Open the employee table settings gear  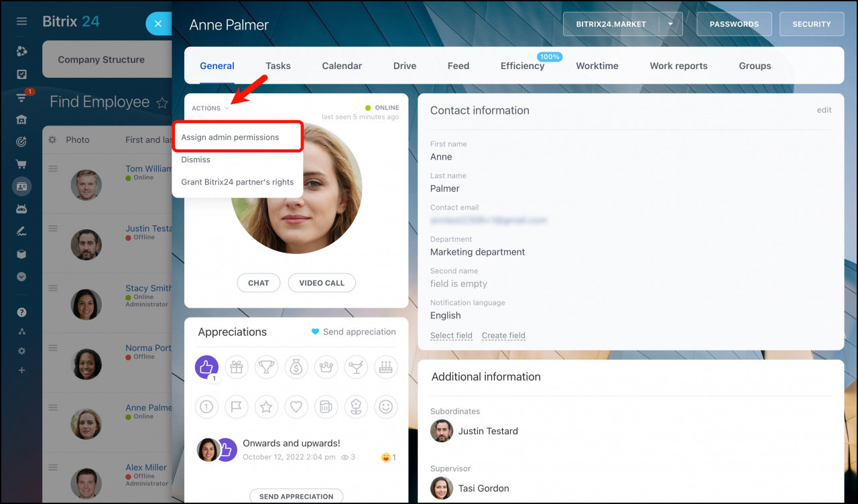click(52, 140)
